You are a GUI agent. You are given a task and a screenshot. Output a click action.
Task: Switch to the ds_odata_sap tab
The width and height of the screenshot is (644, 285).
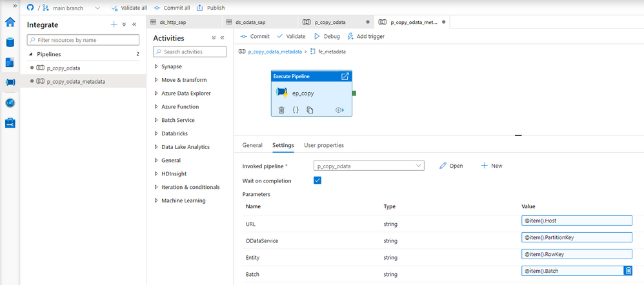[x=260, y=22]
